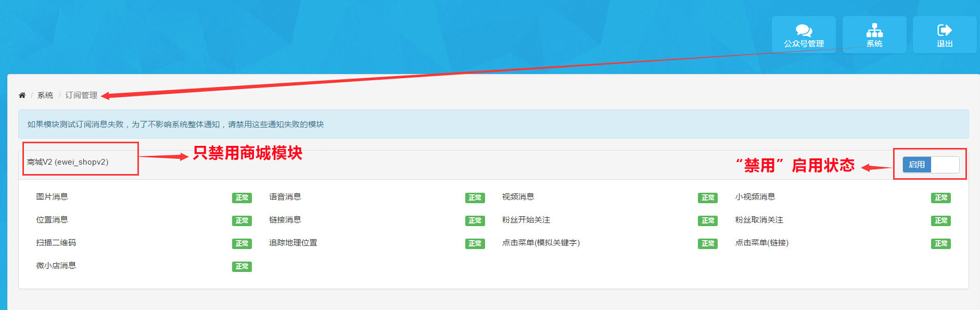Screen dimensions: 980x310
Task: Select 点击菜单(模拟关键字) entry
Action: (541, 243)
